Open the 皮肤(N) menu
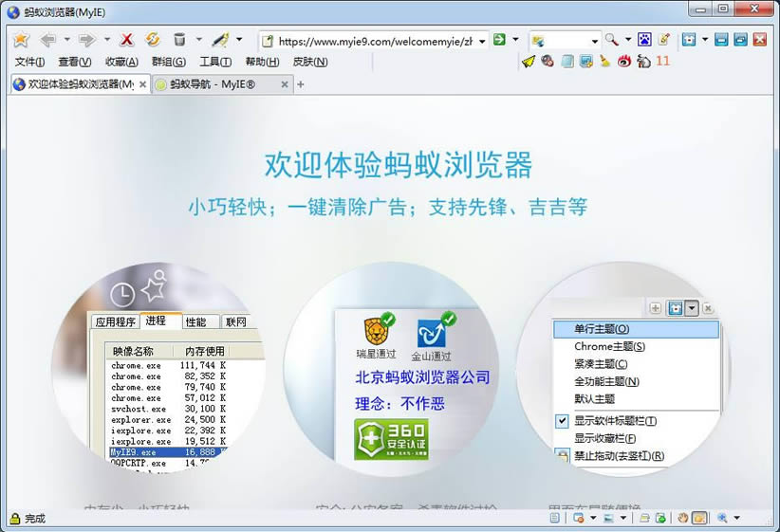 point(310,62)
